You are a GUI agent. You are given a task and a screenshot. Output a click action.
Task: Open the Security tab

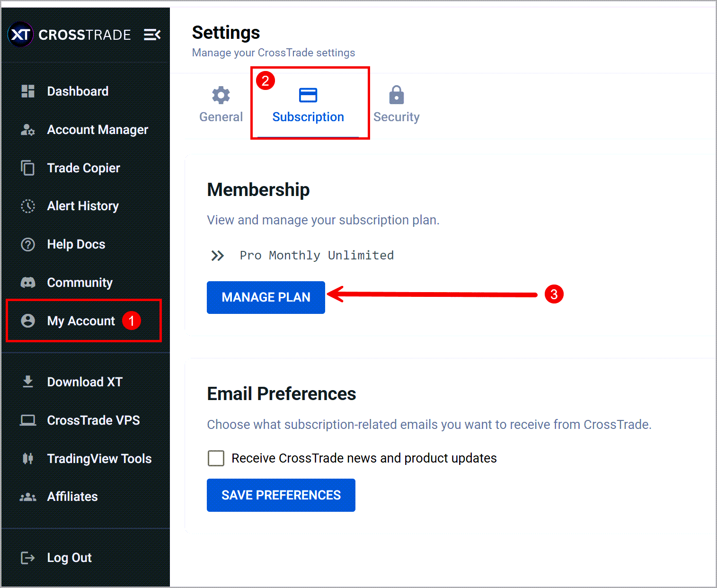coord(397,104)
